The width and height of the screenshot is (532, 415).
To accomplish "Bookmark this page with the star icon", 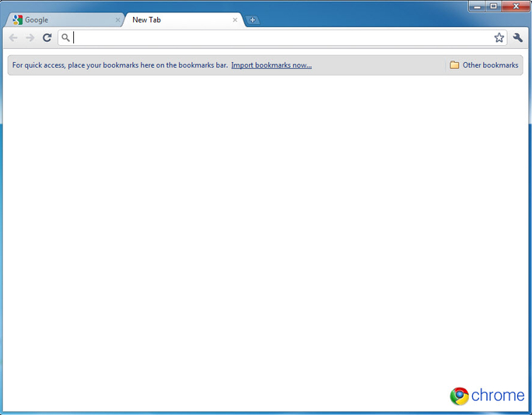I will 499,37.
